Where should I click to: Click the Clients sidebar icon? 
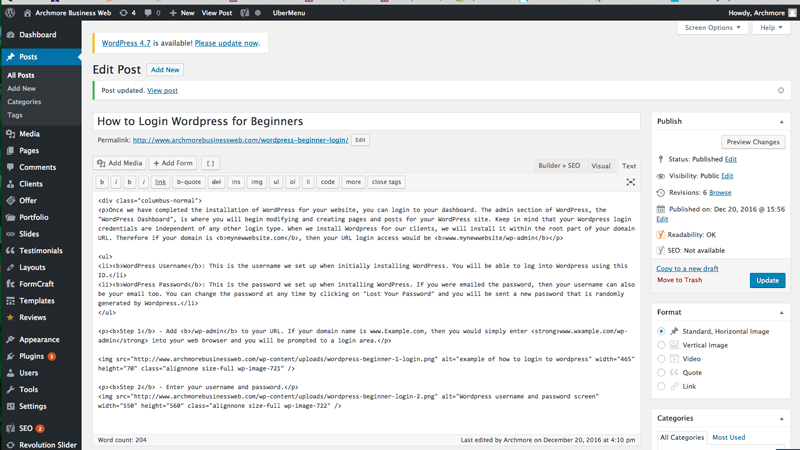point(10,184)
